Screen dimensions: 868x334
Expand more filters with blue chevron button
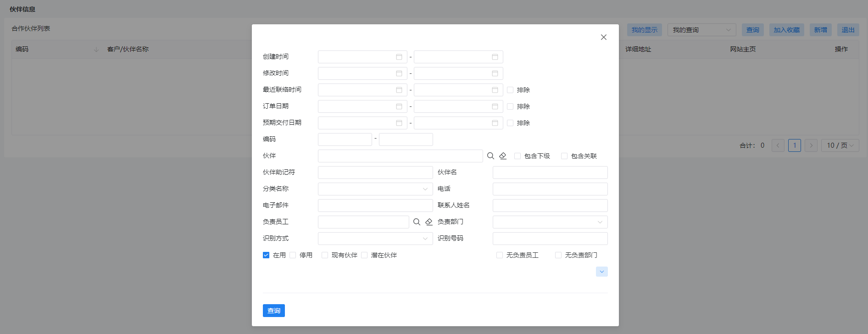click(x=602, y=272)
